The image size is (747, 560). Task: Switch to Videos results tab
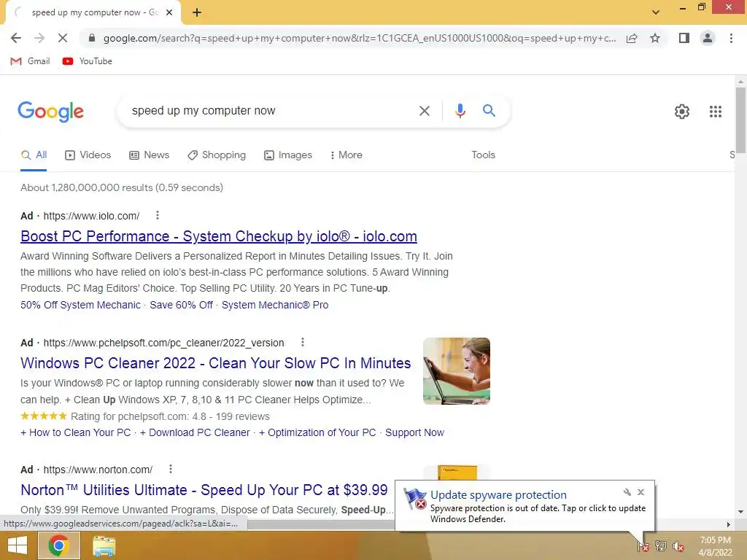pyautogui.click(x=88, y=155)
